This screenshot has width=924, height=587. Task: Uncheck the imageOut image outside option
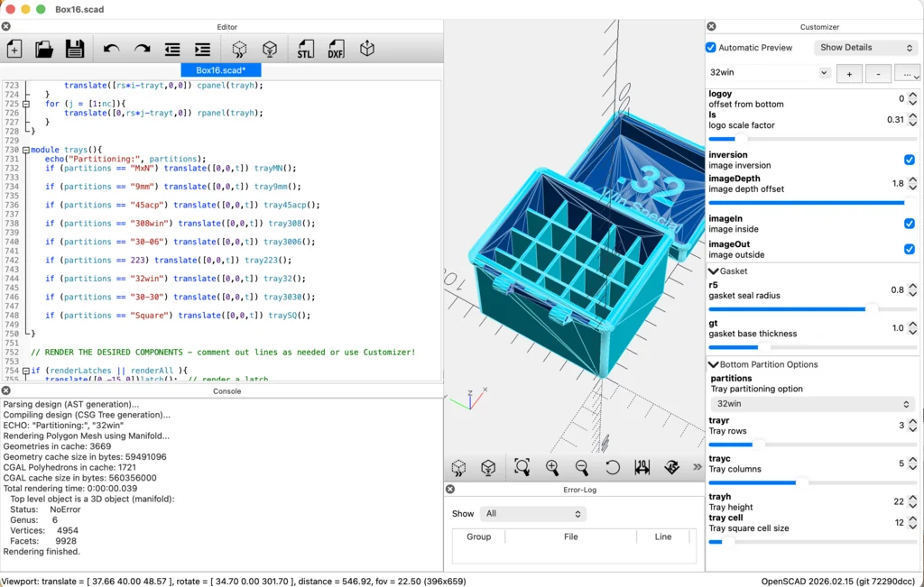(x=911, y=250)
